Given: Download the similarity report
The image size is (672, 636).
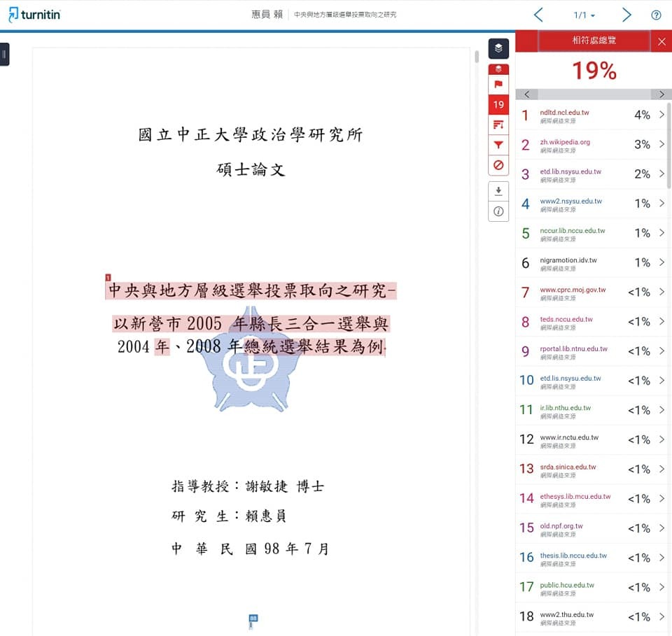Looking at the screenshot, I should (498, 190).
